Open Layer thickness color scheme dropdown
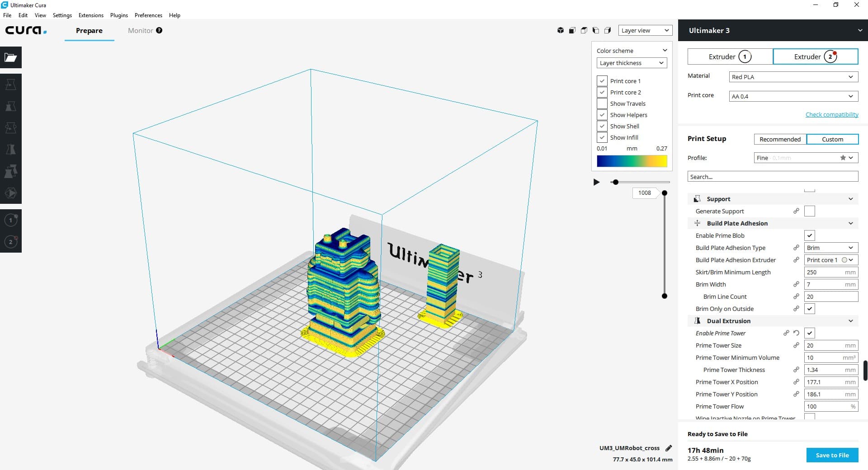Screen dimensions: 868x470 (x=632, y=63)
